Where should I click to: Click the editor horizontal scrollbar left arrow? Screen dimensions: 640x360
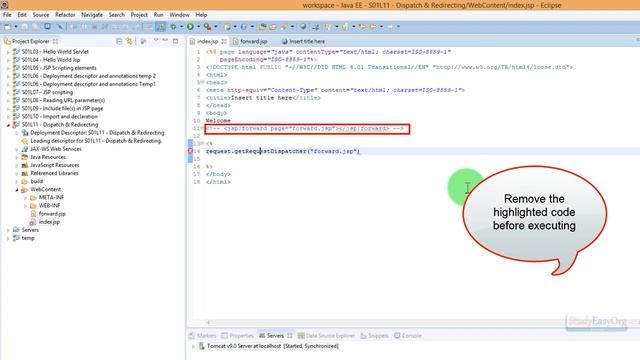pos(208,322)
